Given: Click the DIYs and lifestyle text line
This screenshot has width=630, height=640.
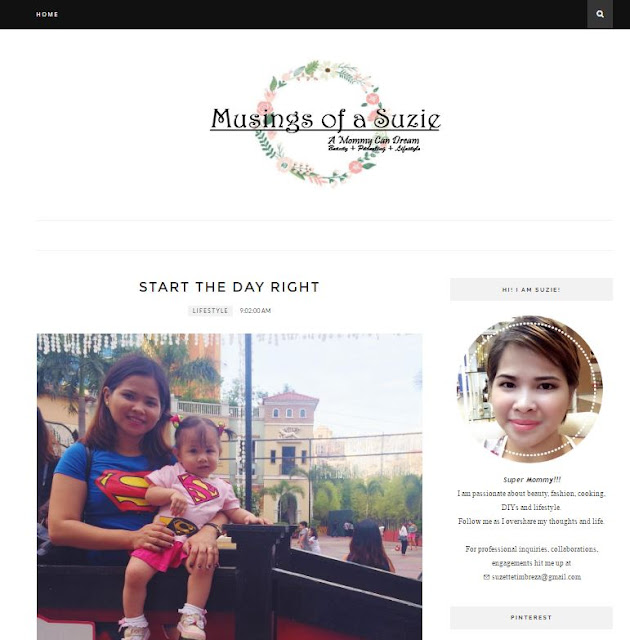Looking at the screenshot, I should tap(531, 507).
